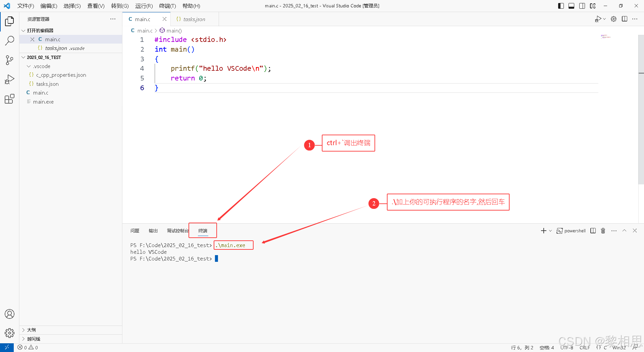Toggle primary side bar layout icon
Viewport: 644px width, 352px height.
pyautogui.click(x=561, y=6)
